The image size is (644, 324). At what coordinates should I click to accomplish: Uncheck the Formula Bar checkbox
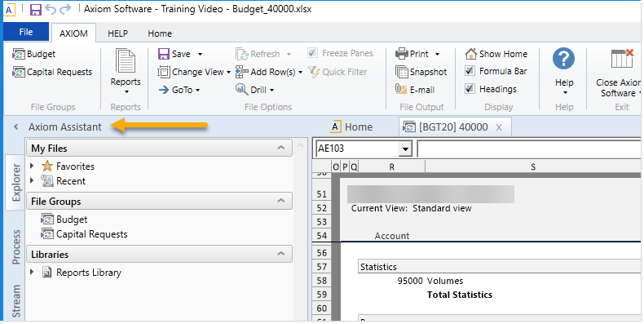pyautogui.click(x=470, y=71)
